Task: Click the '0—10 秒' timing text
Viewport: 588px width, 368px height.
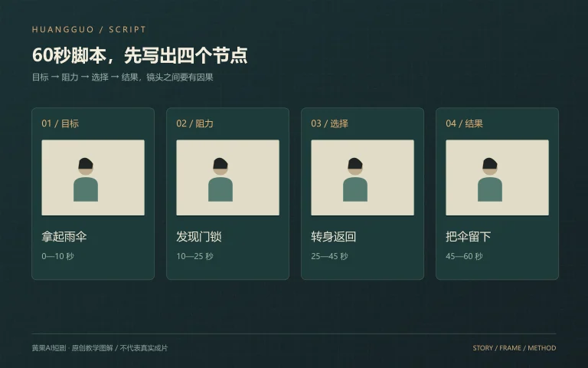Action: click(57, 256)
